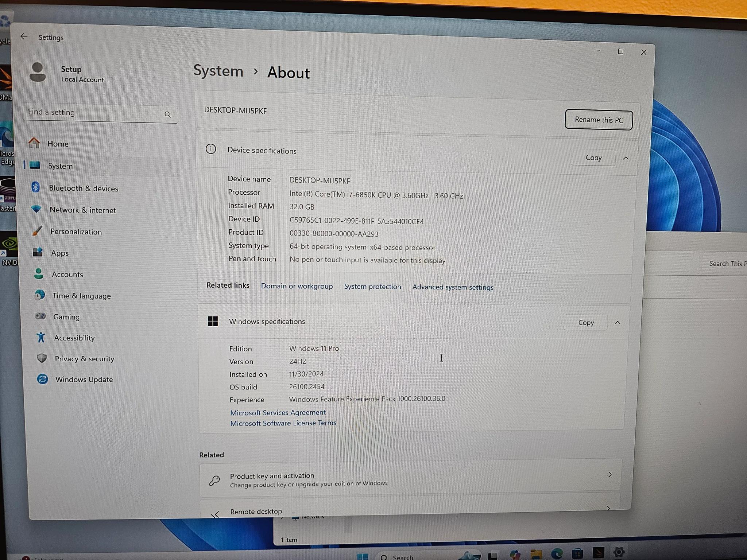The width and height of the screenshot is (747, 560).
Task: Select the Processor value text
Action: (376, 195)
